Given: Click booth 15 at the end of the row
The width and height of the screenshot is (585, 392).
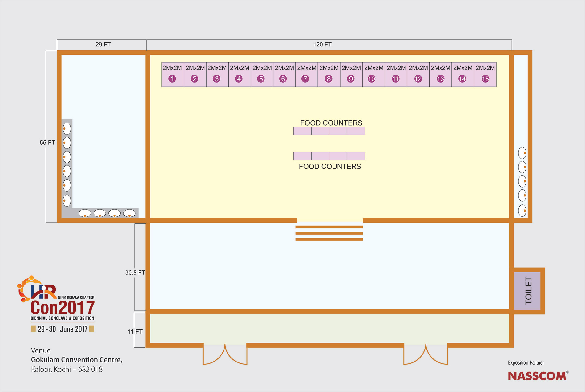Looking at the screenshot, I should [485, 79].
